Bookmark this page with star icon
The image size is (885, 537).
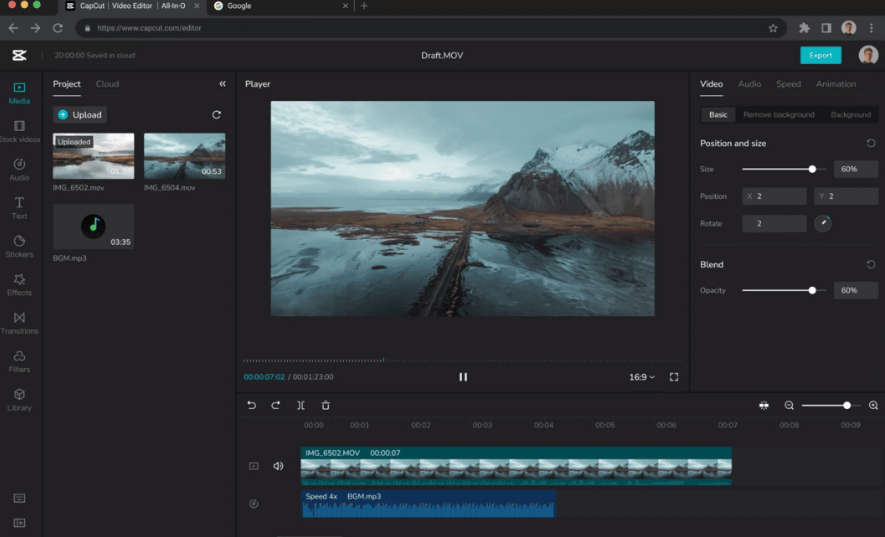(x=773, y=28)
